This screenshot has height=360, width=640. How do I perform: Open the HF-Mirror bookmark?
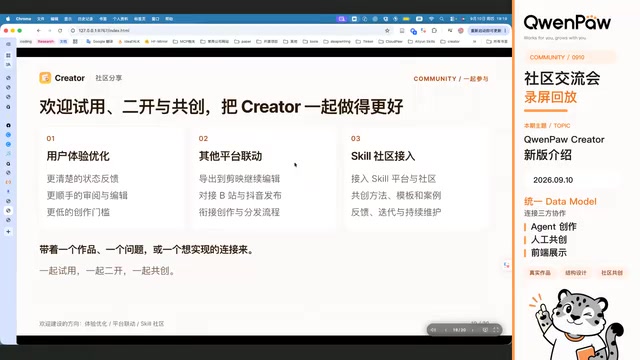[x=156, y=42]
